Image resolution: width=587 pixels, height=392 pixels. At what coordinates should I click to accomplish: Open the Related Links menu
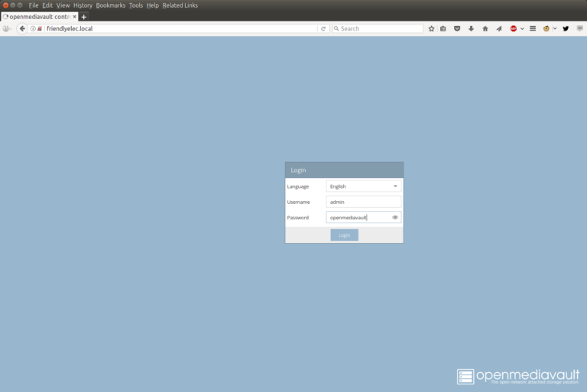(180, 5)
